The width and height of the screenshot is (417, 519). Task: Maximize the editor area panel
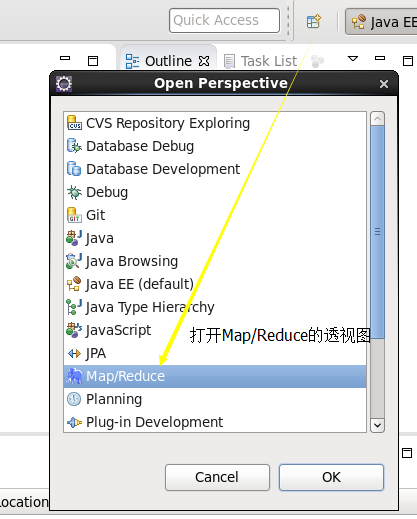[93, 61]
